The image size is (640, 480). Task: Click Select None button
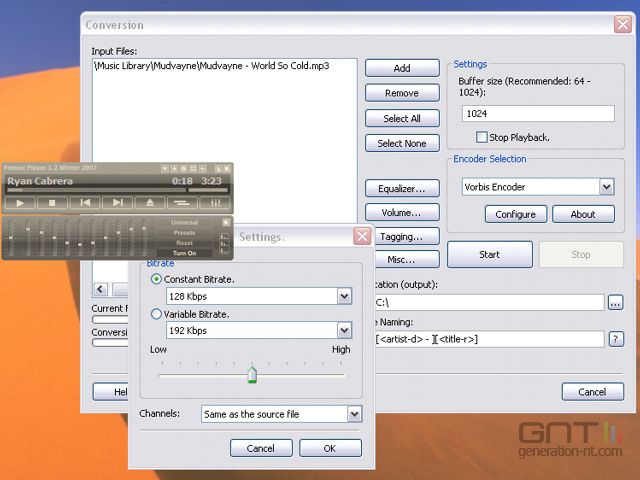pyautogui.click(x=402, y=143)
